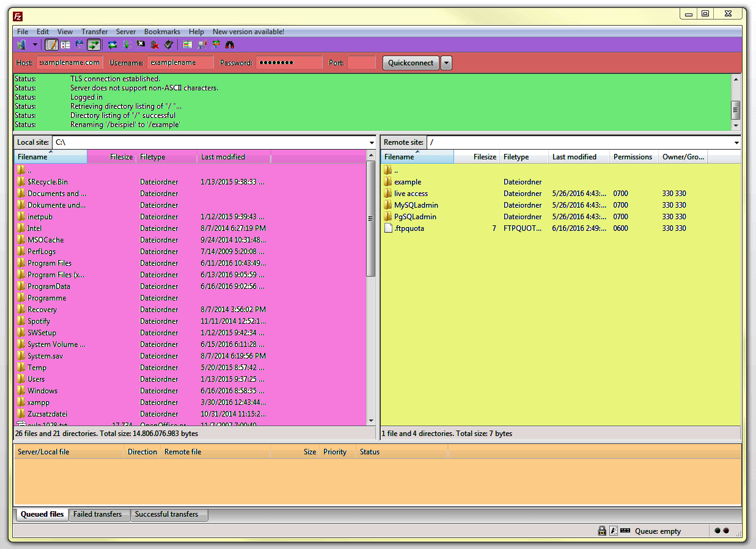The image size is (756, 549).
Task: Switch to the Failed transfers tab
Action: pyautogui.click(x=97, y=514)
